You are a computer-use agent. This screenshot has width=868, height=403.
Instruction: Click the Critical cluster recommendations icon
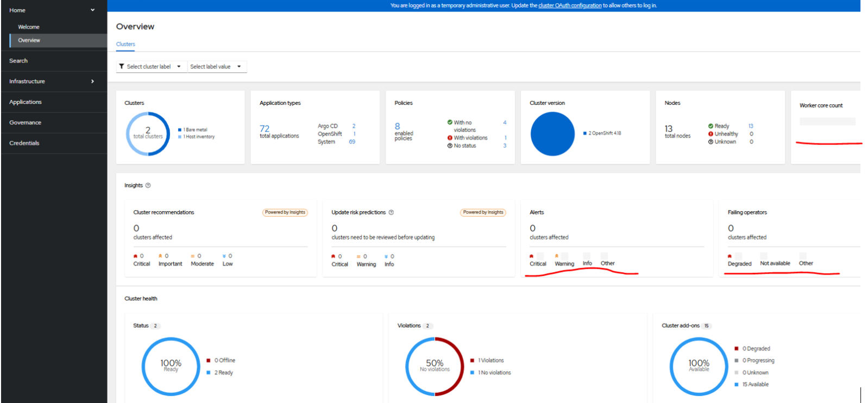pyautogui.click(x=135, y=256)
